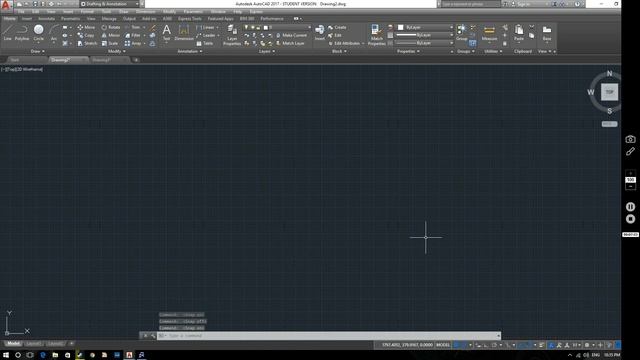
Task: Open the Home ribbon tab
Action: click(9, 18)
